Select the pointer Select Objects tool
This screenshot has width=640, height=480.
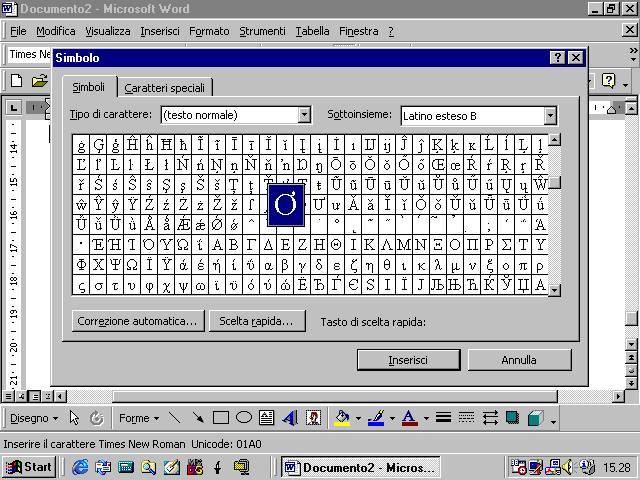tap(74, 418)
